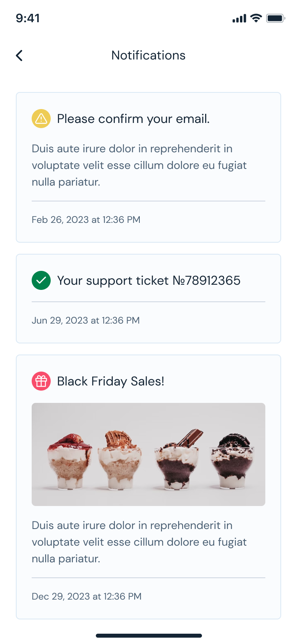Viewport: 297px width, 644px height.
Task: Open the desserts promo image
Action: point(148,454)
